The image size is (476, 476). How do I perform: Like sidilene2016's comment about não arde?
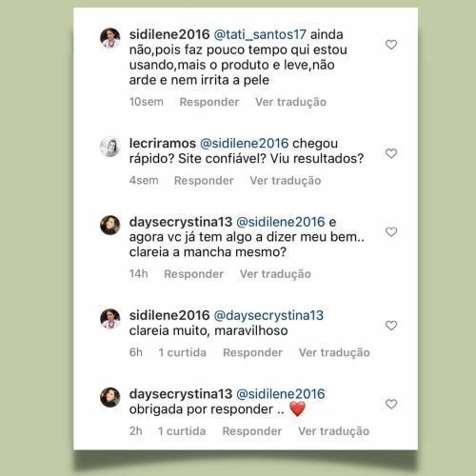pos(391,45)
